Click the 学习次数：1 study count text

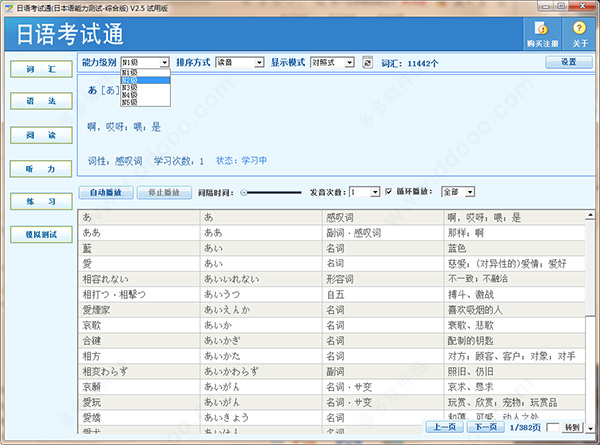click(x=179, y=161)
